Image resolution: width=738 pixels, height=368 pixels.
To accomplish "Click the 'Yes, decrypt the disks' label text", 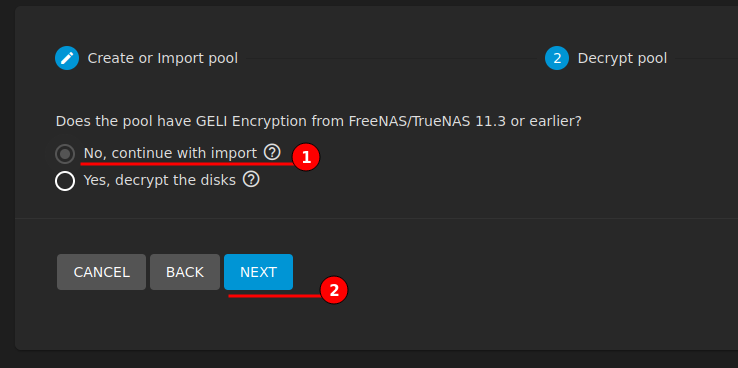I will (x=160, y=180).
